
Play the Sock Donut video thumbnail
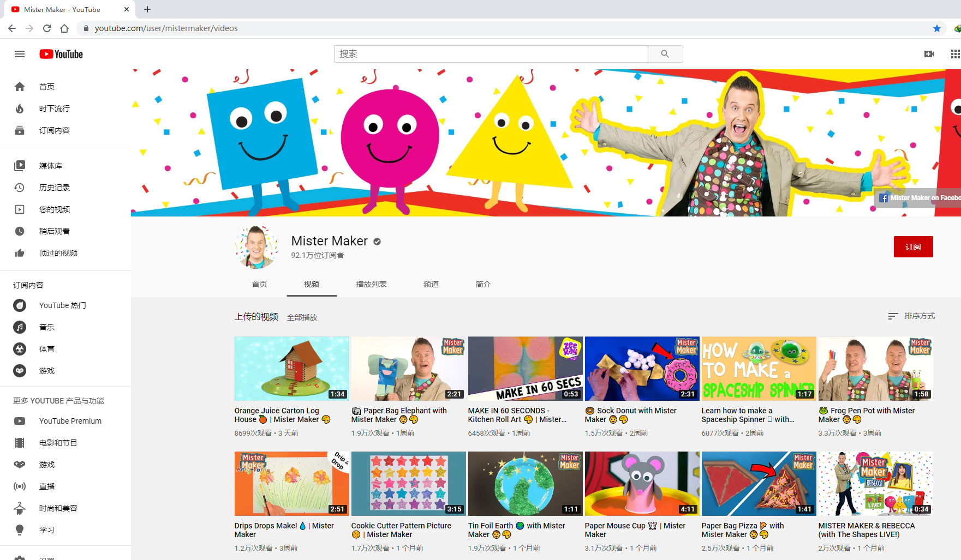[x=642, y=369]
